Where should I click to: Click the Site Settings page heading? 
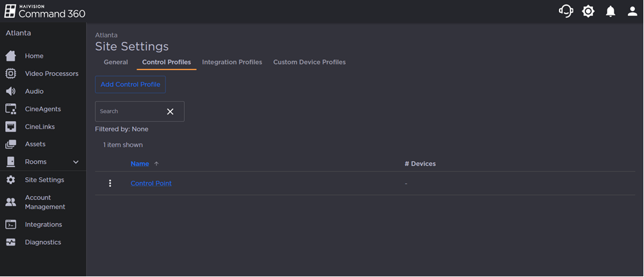(132, 46)
